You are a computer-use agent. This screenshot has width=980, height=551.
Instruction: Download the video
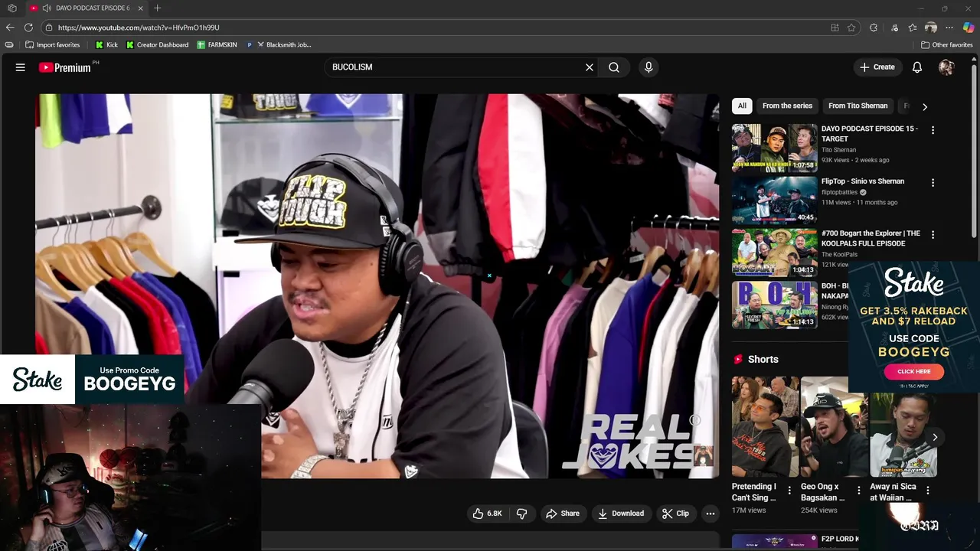[621, 514]
